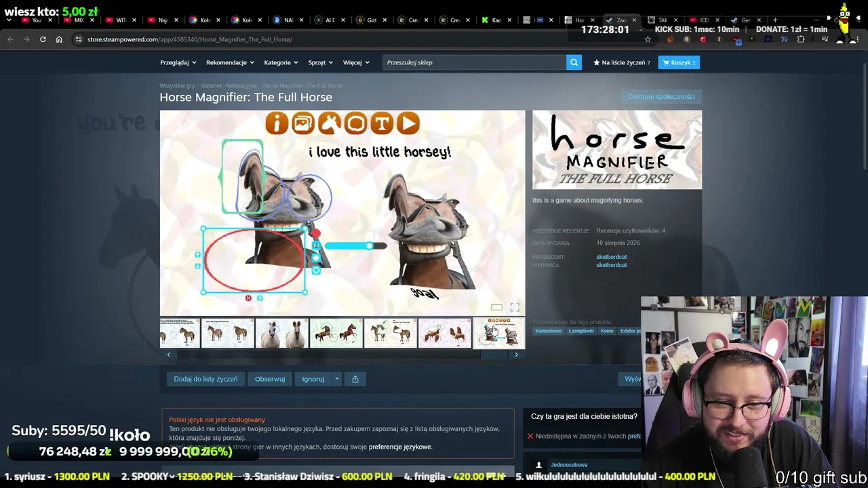Click the Komediowe tag

point(549,331)
